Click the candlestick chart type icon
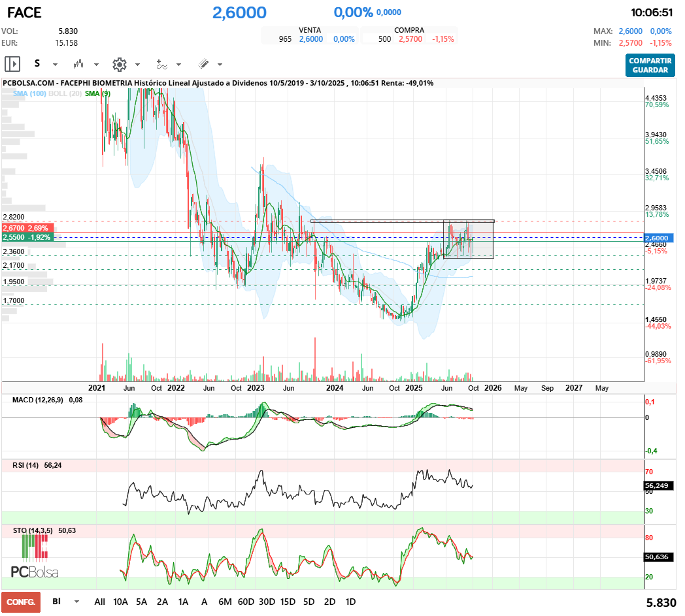 pyautogui.click(x=79, y=64)
